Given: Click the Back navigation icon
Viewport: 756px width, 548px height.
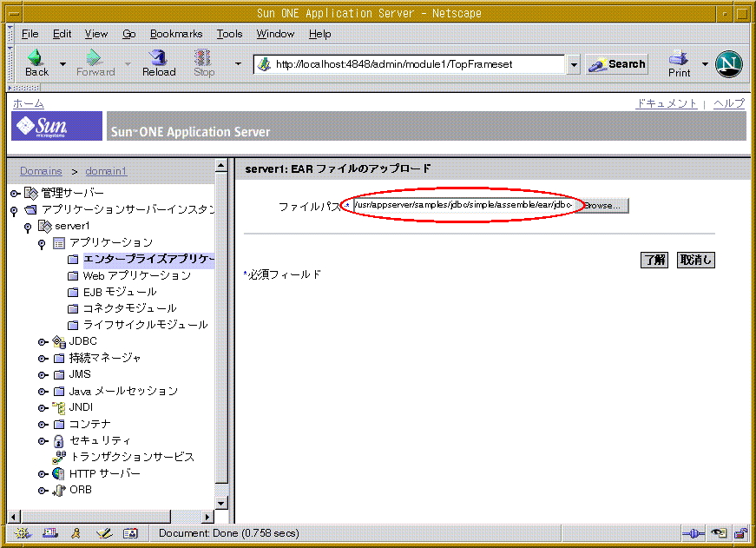Looking at the screenshot, I should pos(36,57).
